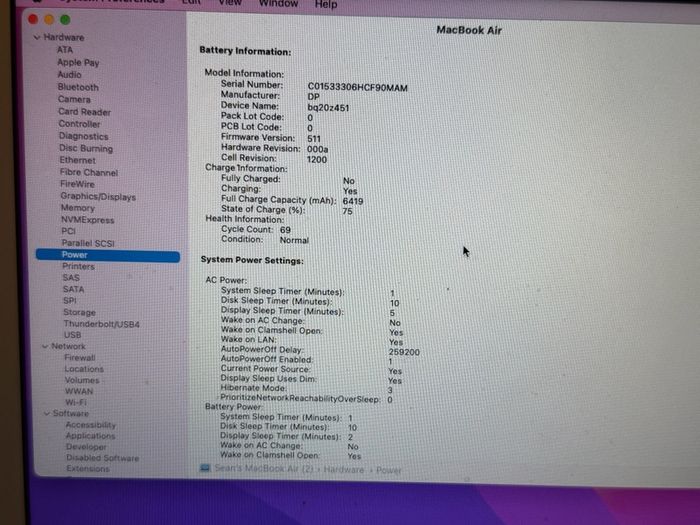Select Disabled Software in the sidebar
This screenshot has height=525, width=700.
103,458
